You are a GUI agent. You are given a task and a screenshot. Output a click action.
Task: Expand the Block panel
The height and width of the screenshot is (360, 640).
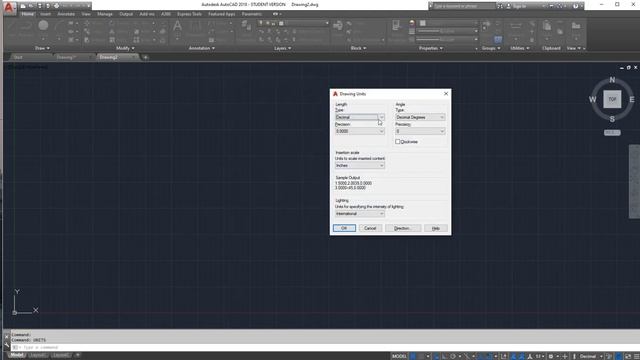(358, 48)
